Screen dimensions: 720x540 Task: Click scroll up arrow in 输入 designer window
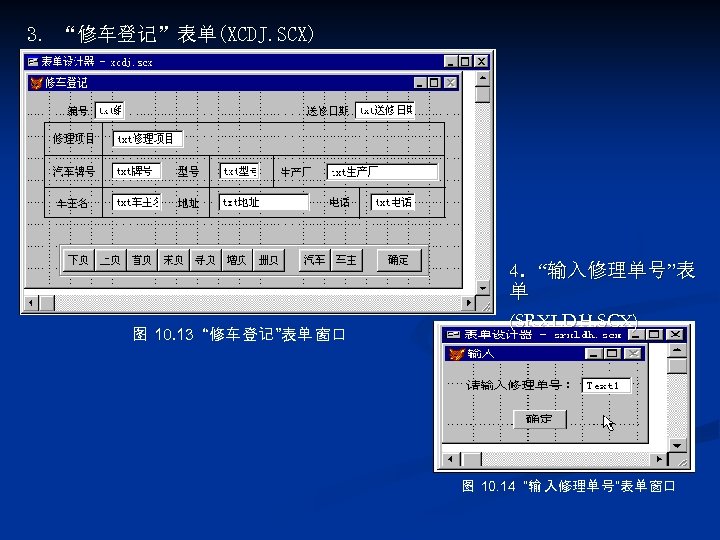tap(677, 351)
